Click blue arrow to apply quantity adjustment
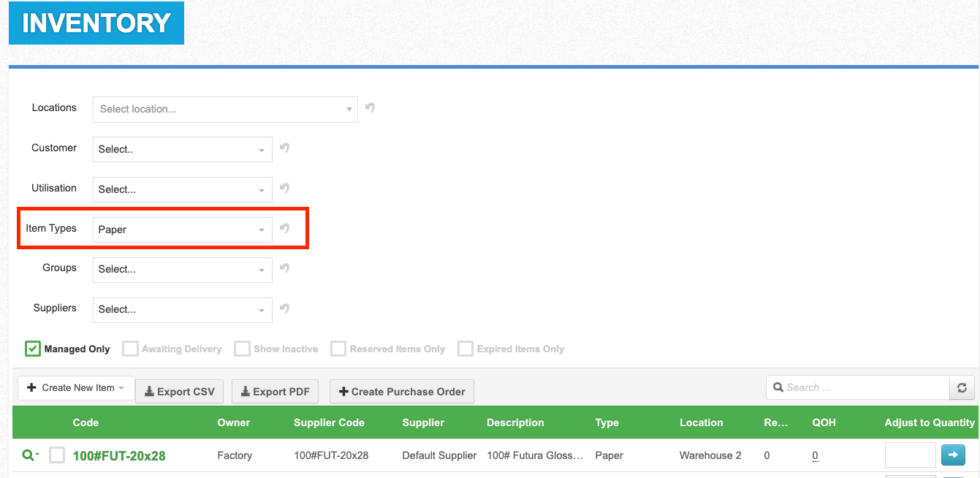 point(952,455)
